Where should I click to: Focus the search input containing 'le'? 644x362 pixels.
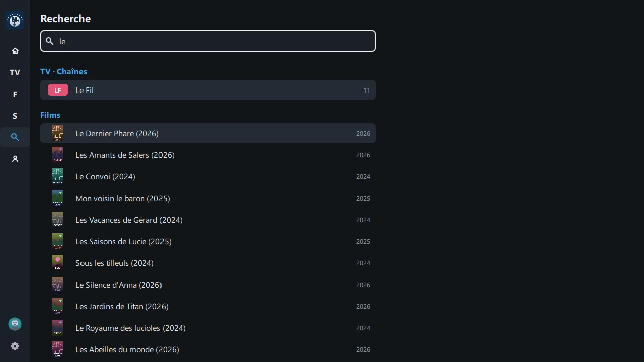pyautogui.click(x=208, y=41)
